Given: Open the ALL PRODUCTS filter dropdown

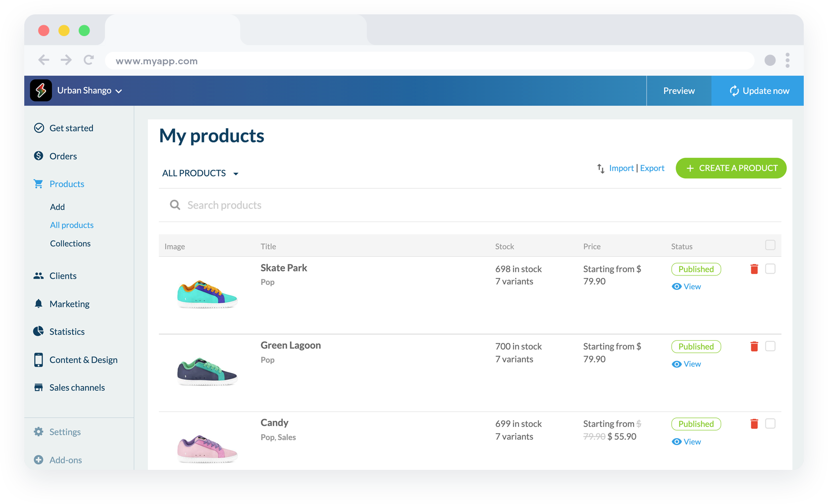Looking at the screenshot, I should click(200, 173).
